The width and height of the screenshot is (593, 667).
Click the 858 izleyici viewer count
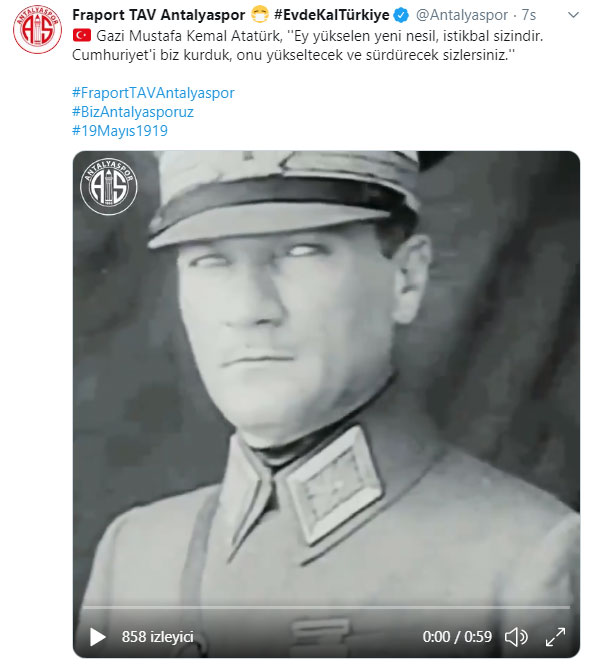(x=157, y=637)
